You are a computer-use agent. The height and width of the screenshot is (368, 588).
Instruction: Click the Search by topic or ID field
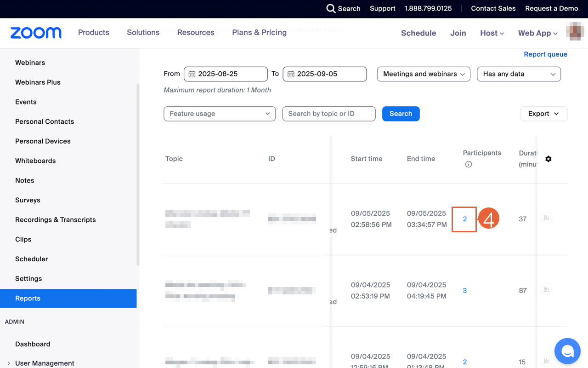click(x=328, y=114)
